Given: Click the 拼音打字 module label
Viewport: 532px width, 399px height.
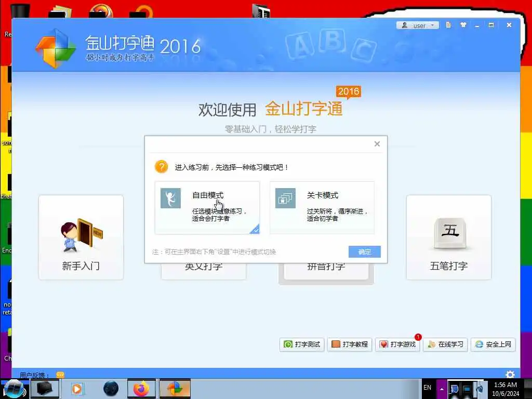Looking at the screenshot, I should pos(326,267).
